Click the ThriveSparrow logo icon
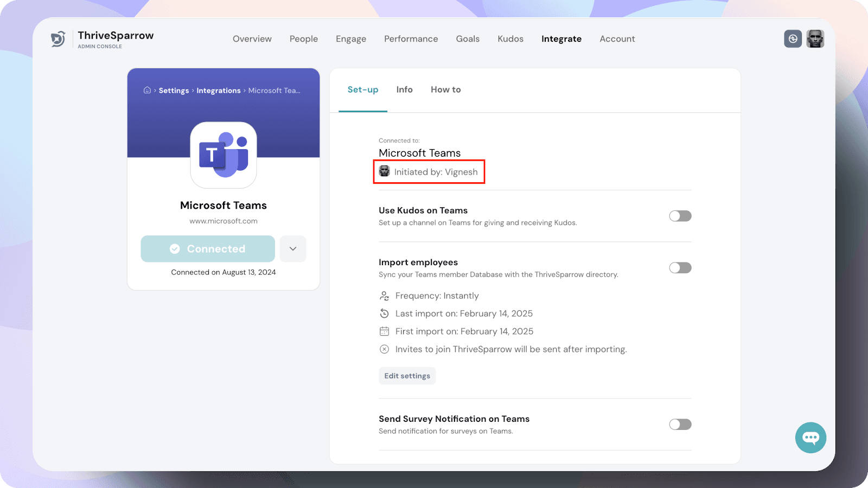This screenshot has width=868, height=488. point(58,39)
